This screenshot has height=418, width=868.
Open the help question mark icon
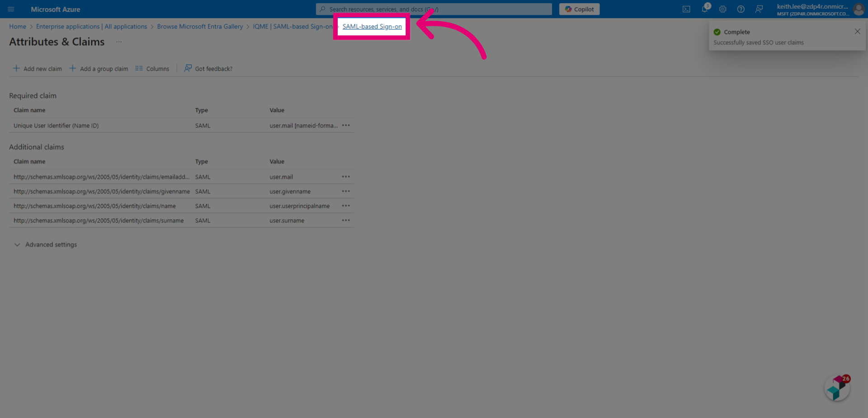pos(741,9)
